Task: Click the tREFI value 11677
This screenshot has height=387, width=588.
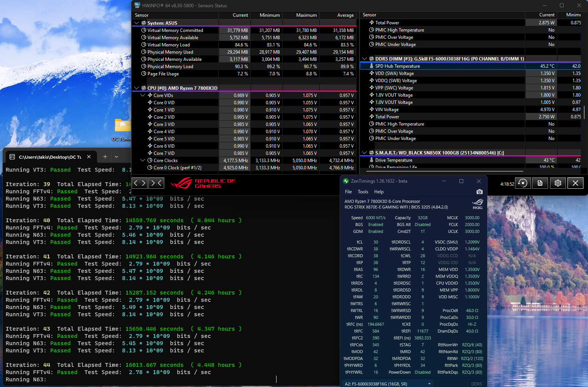Action: click(x=423, y=331)
